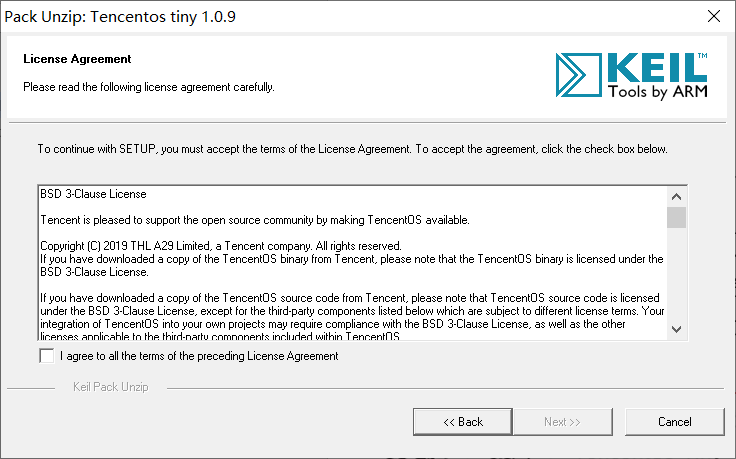Click the 'Keil Pack Unzip' group label
Screen dimensions: 736x459
point(111,387)
